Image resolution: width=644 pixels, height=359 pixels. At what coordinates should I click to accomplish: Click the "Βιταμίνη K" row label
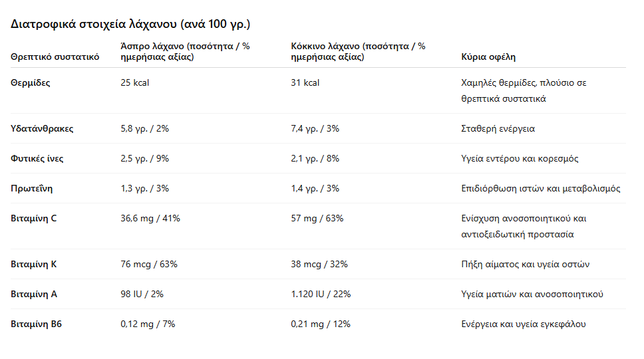[x=34, y=265]
